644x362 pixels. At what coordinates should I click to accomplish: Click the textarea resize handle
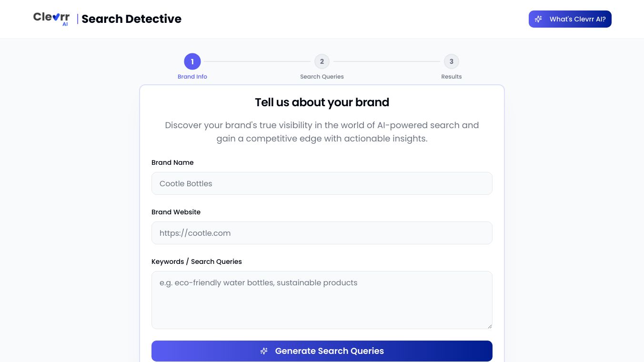(x=490, y=325)
